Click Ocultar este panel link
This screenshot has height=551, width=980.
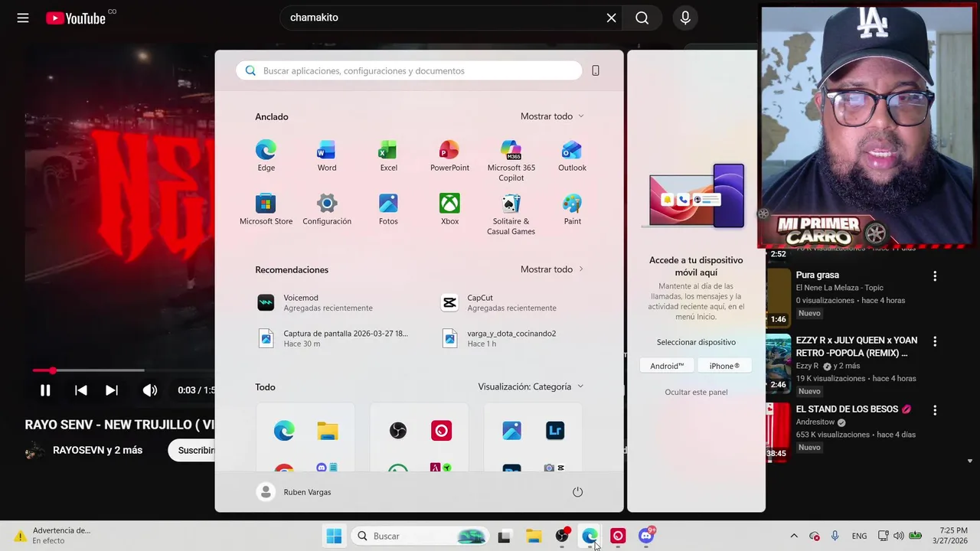696,392
